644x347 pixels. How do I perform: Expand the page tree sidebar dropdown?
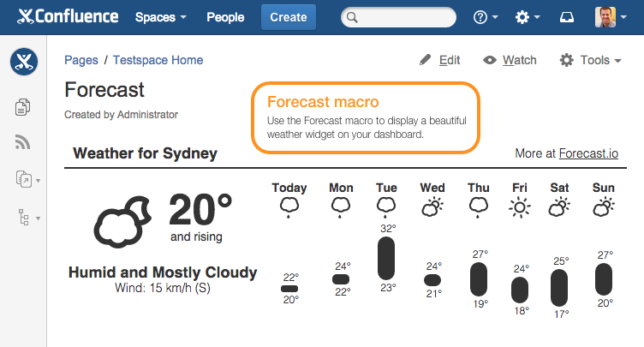(27, 218)
